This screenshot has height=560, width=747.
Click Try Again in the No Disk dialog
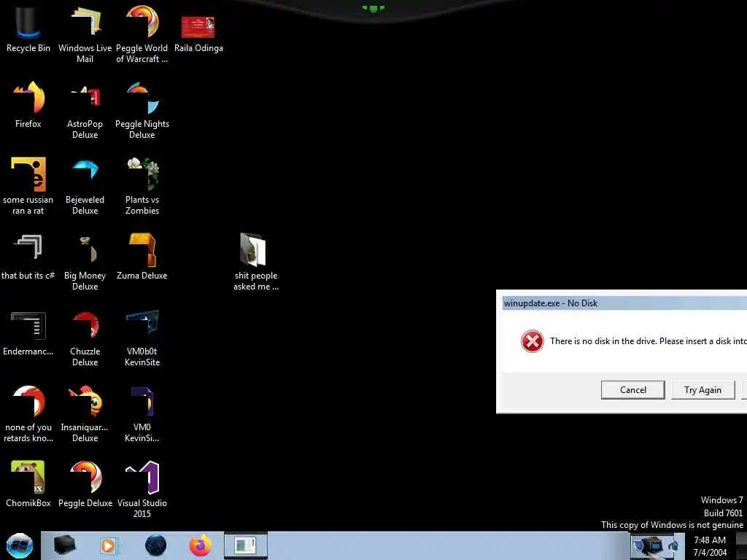click(x=703, y=390)
